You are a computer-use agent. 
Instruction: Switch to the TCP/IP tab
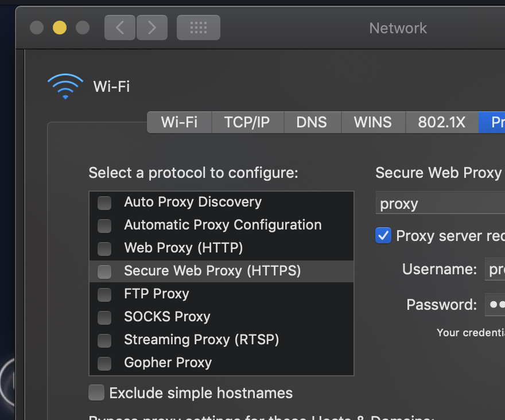click(x=247, y=122)
